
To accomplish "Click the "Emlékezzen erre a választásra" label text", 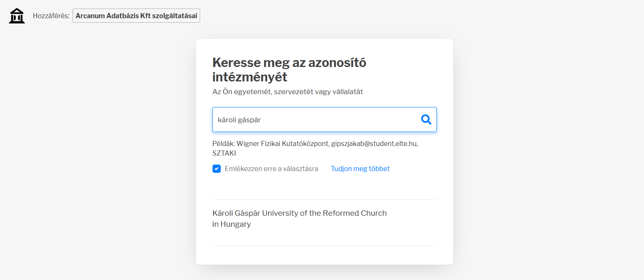I will (271, 169).
